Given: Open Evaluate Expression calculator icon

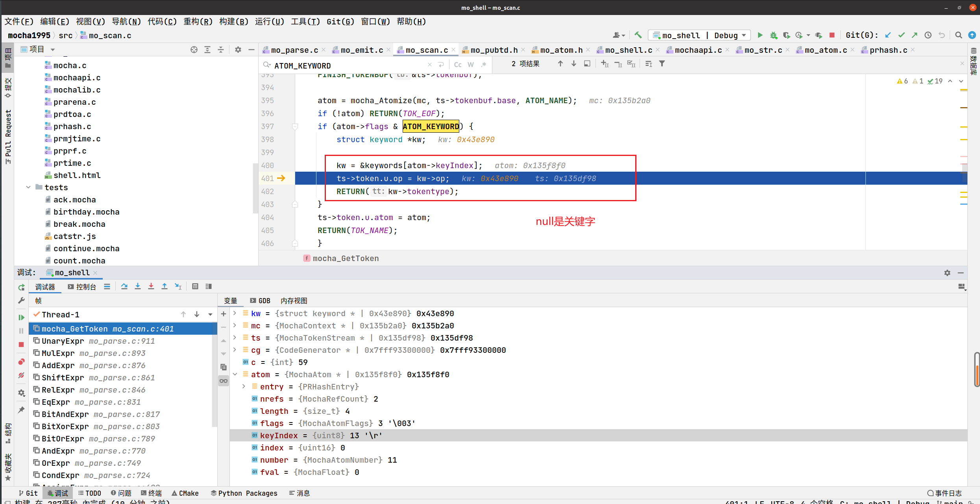Looking at the screenshot, I should coord(195,287).
